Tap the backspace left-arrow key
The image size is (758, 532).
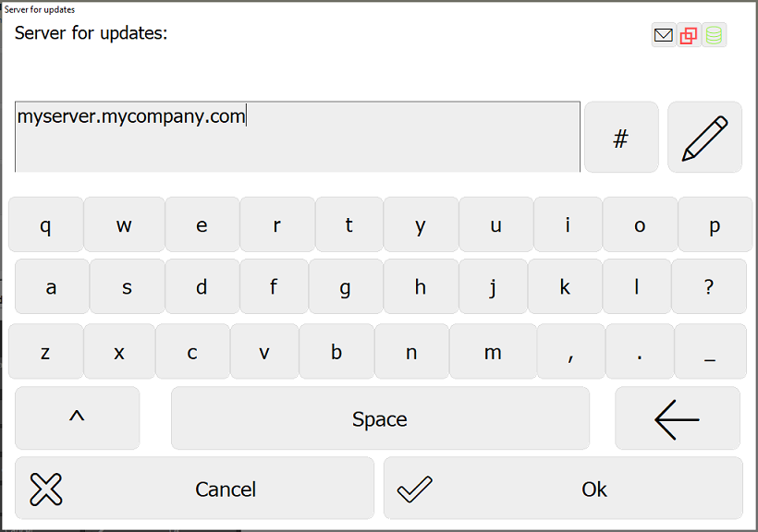678,418
